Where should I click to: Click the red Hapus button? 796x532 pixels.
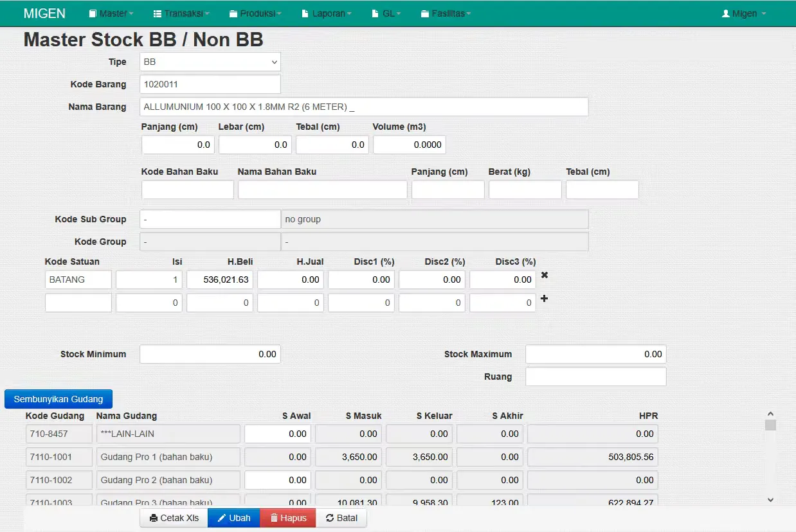[287, 518]
